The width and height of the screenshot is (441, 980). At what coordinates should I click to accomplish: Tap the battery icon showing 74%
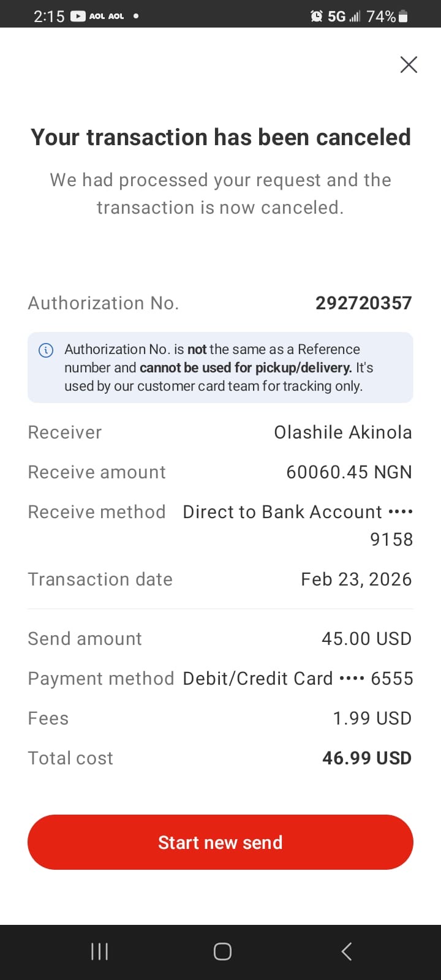click(403, 17)
